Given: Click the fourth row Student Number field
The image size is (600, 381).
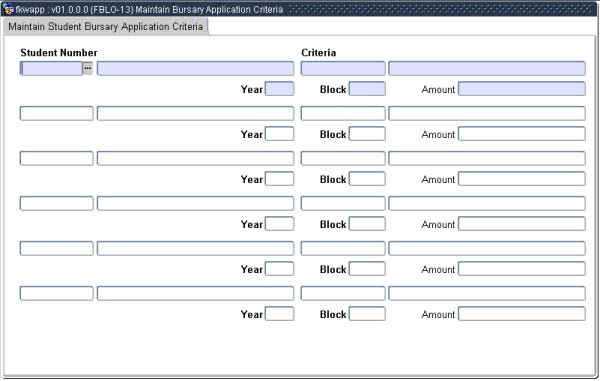Looking at the screenshot, I should click(x=57, y=204).
